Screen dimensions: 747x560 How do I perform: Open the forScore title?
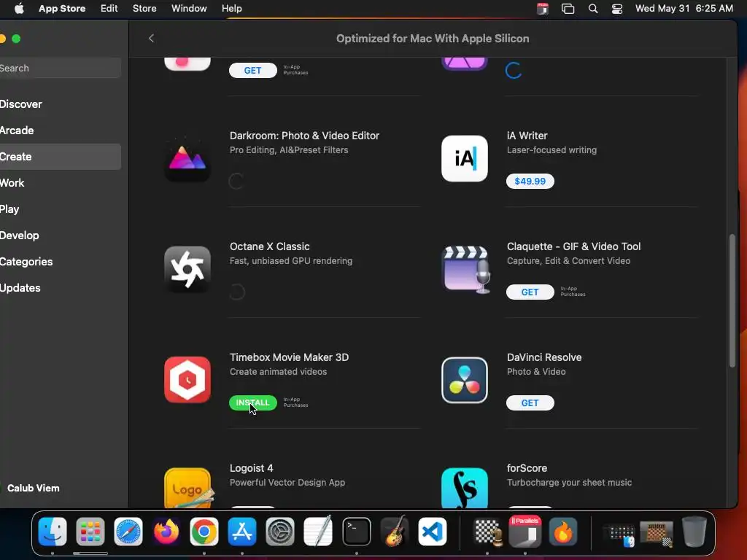pyautogui.click(x=527, y=468)
